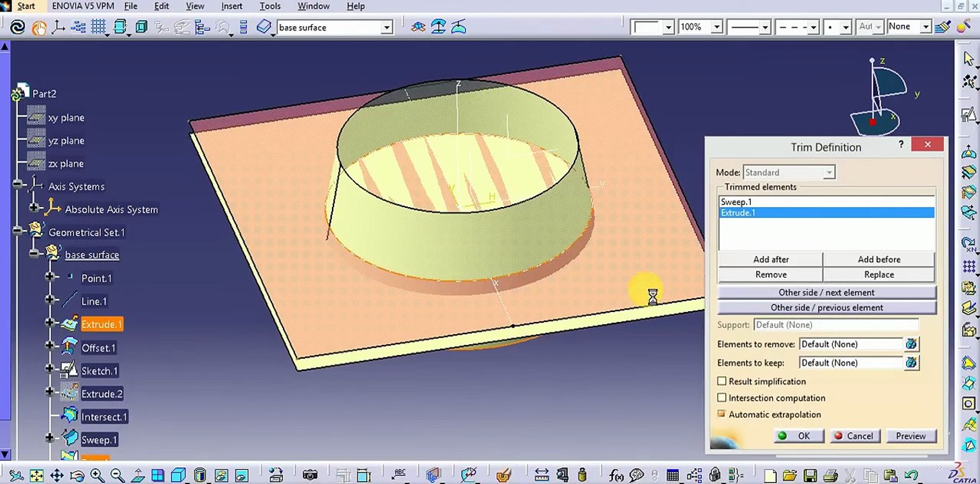980x484 pixels.
Task: Click the Capture camera icon
Action: pos(310,476)
